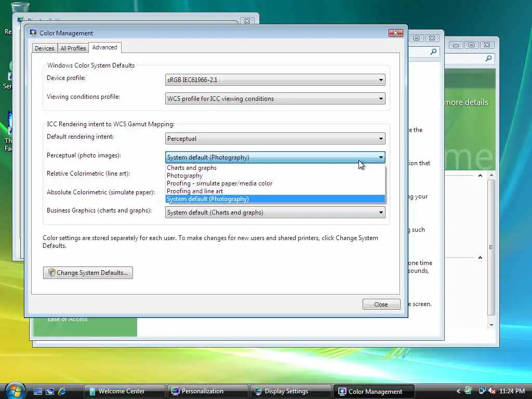Switch to the All Profiles tab

click(x=73, y=48)
